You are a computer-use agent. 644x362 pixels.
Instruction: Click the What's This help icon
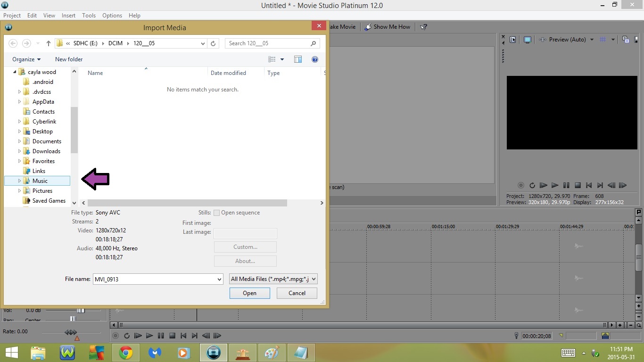click(423, 27)
